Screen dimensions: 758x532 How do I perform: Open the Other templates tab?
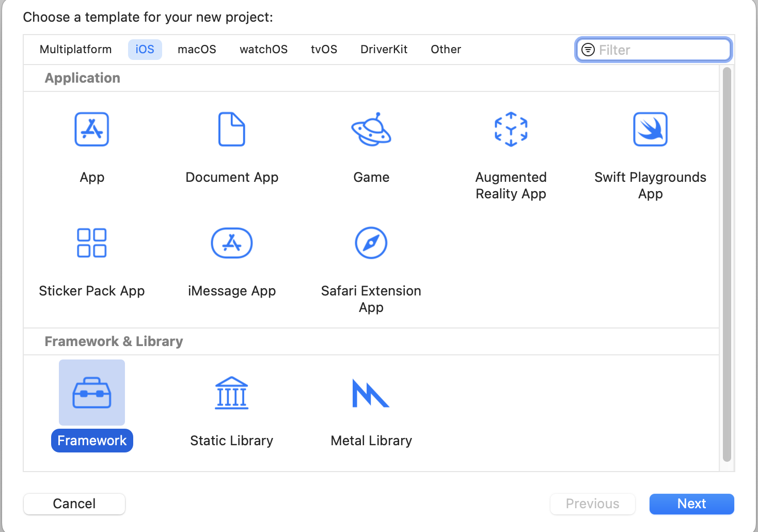[446, 50]
